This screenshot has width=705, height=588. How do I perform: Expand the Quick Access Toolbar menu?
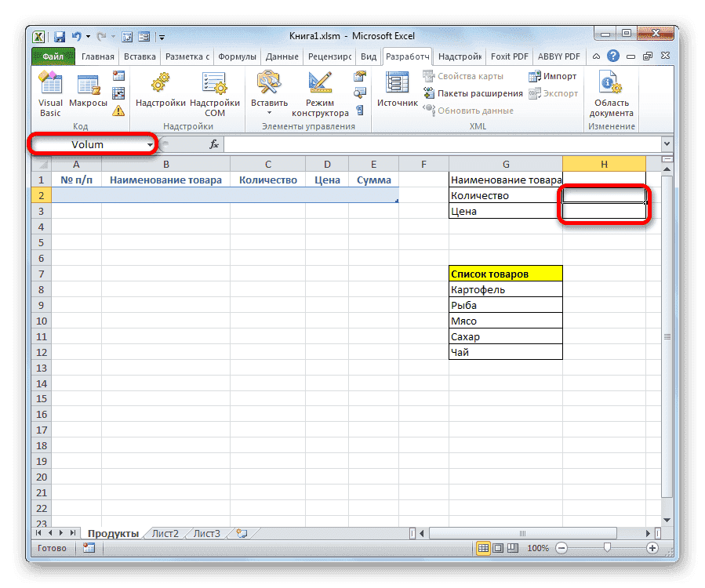[x=162, y=36]
